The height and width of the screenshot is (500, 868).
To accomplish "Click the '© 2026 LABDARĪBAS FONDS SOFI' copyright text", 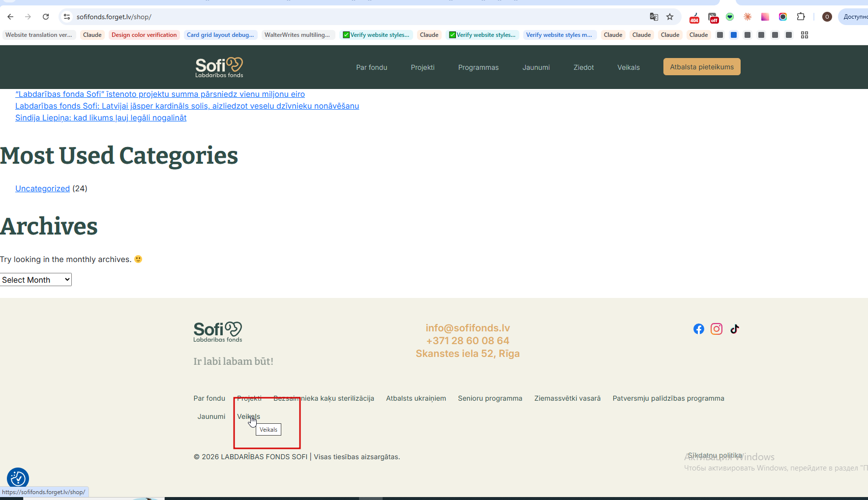I will tap(250, 457).
